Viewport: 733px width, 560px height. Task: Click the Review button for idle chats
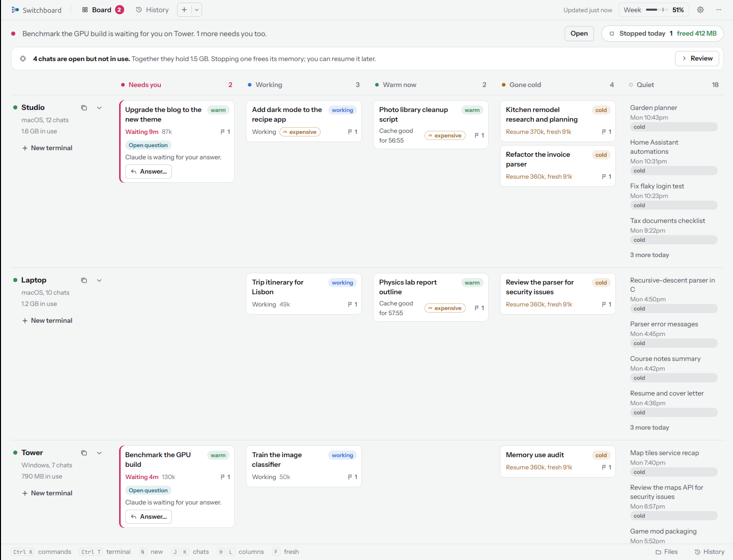tap(697, 59)
